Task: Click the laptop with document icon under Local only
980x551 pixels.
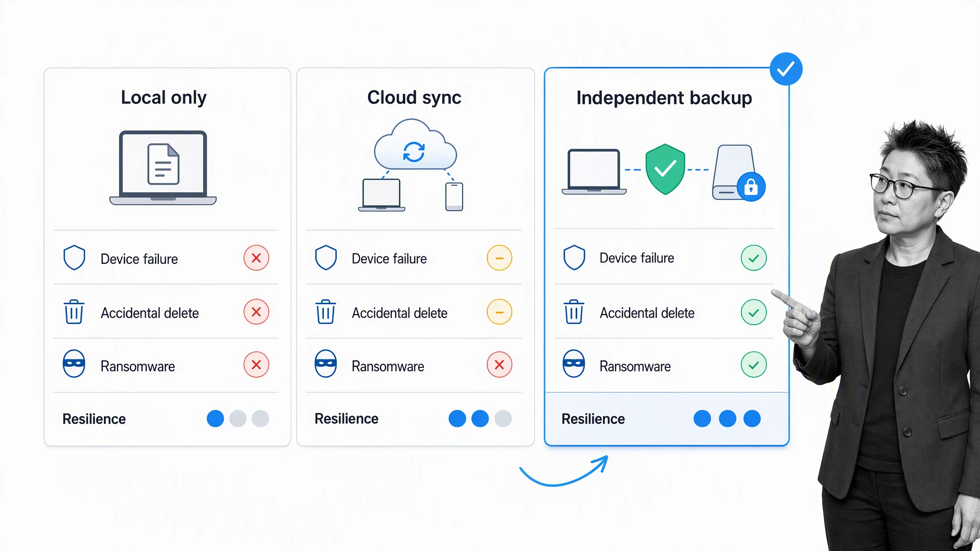Action: point(163,168)
